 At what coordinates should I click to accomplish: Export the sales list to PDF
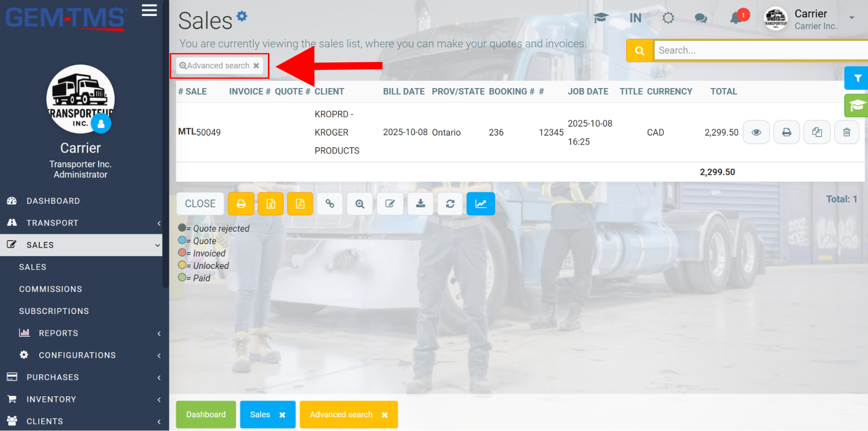click(300, 204)
